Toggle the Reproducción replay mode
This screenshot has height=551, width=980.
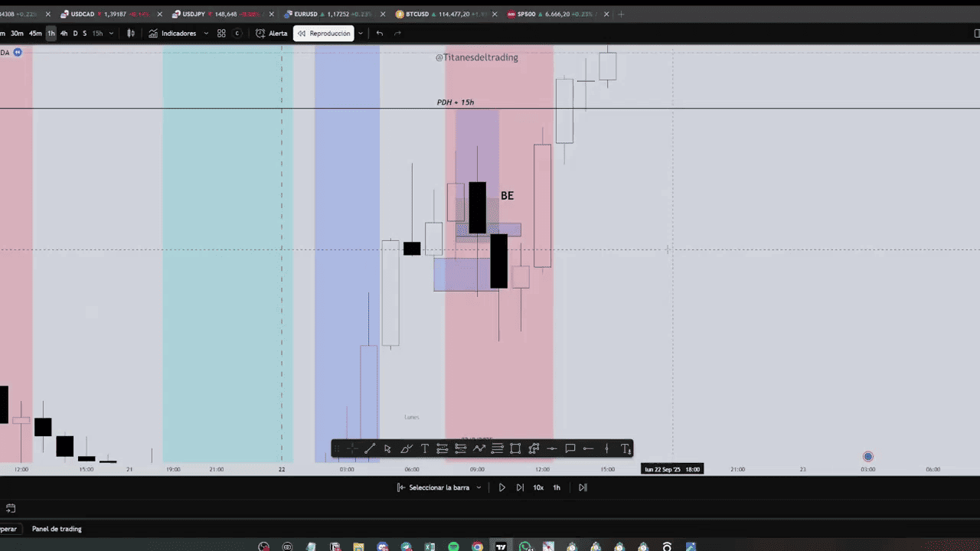click(x=323, y=33)
